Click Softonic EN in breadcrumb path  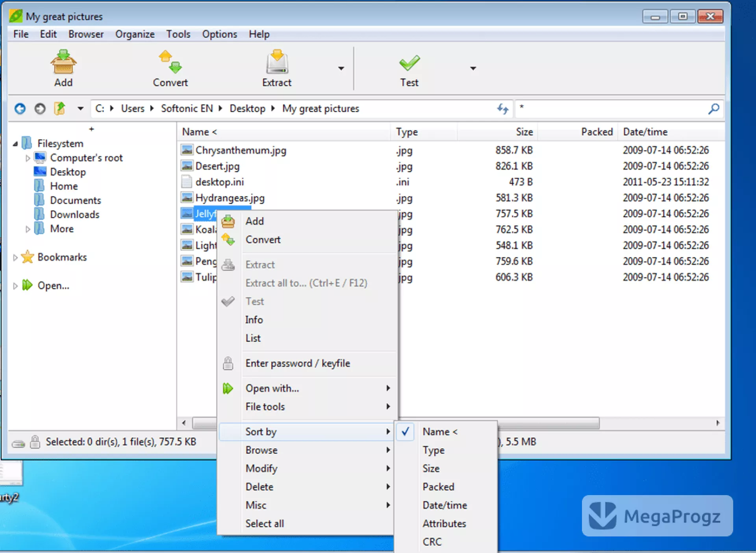pos(187,108)
